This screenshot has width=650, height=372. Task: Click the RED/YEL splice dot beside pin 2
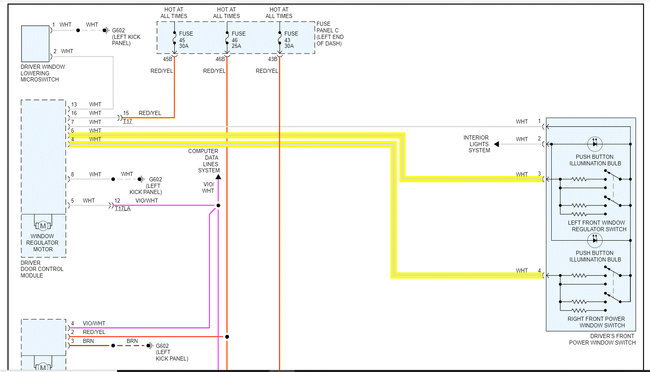point(227,337)
